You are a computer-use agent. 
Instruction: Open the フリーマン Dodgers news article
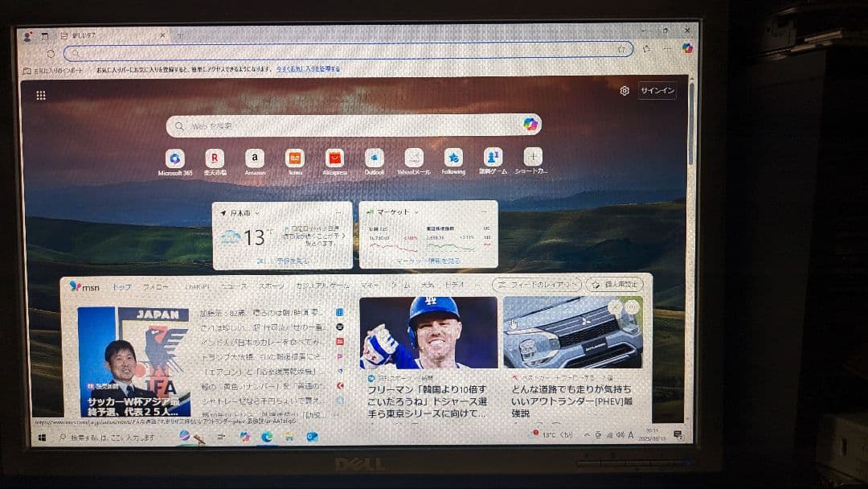(426, 346)
